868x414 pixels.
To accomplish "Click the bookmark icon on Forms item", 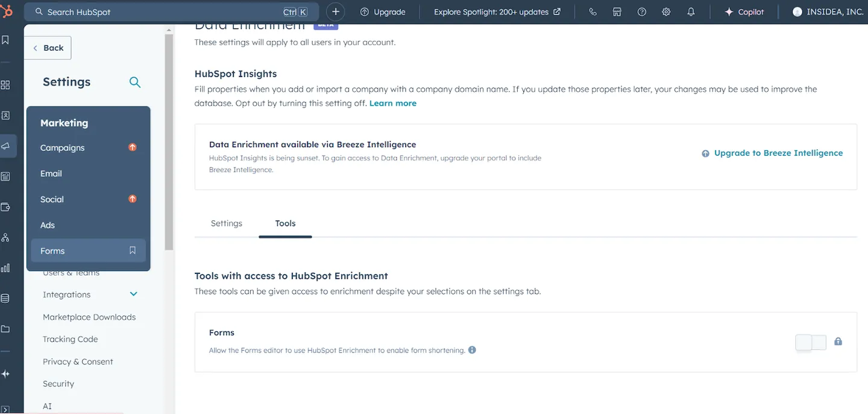I will pos(133,250).
